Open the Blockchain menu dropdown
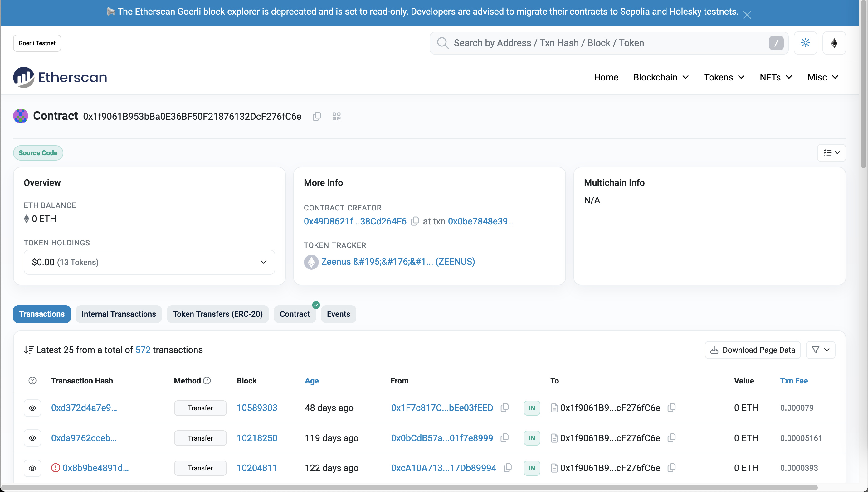Screen dimensions: 868x492 coord(661,77)
